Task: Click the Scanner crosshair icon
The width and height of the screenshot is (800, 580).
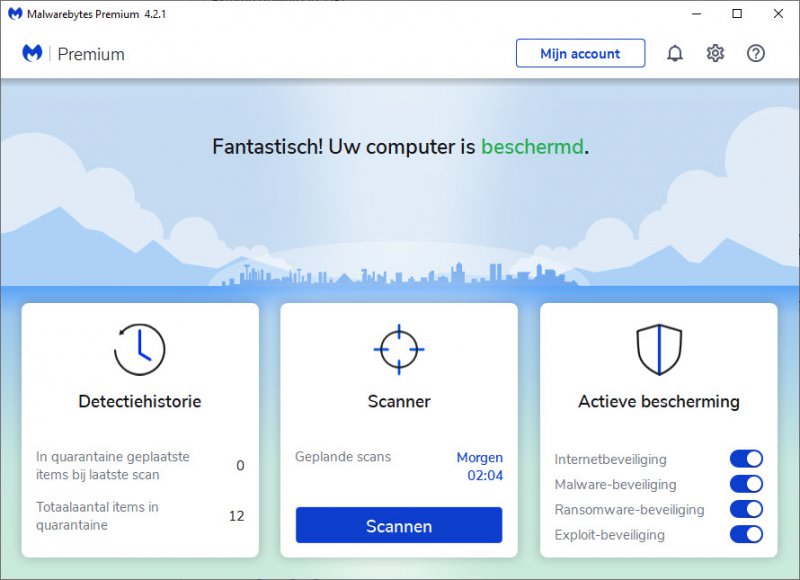Action: 399,349
